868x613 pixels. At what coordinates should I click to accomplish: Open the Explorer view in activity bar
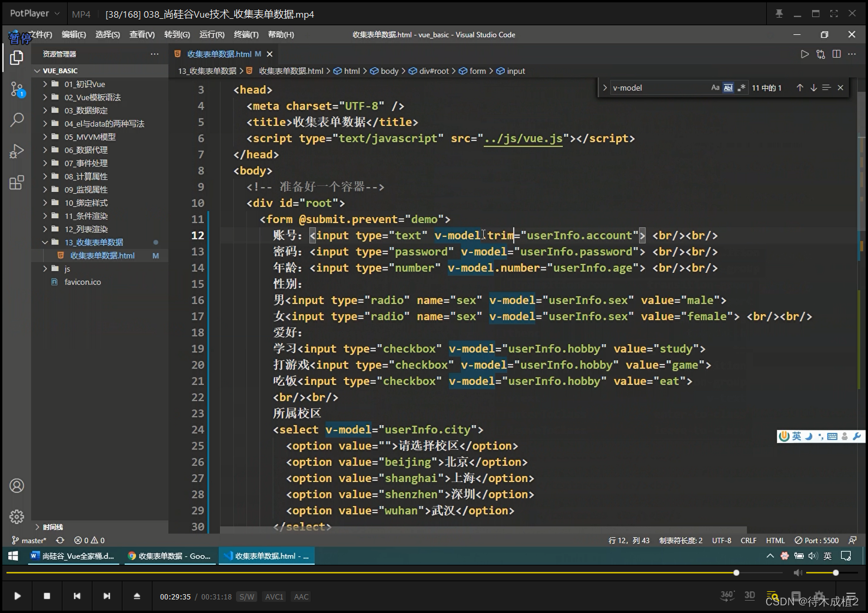16,58
